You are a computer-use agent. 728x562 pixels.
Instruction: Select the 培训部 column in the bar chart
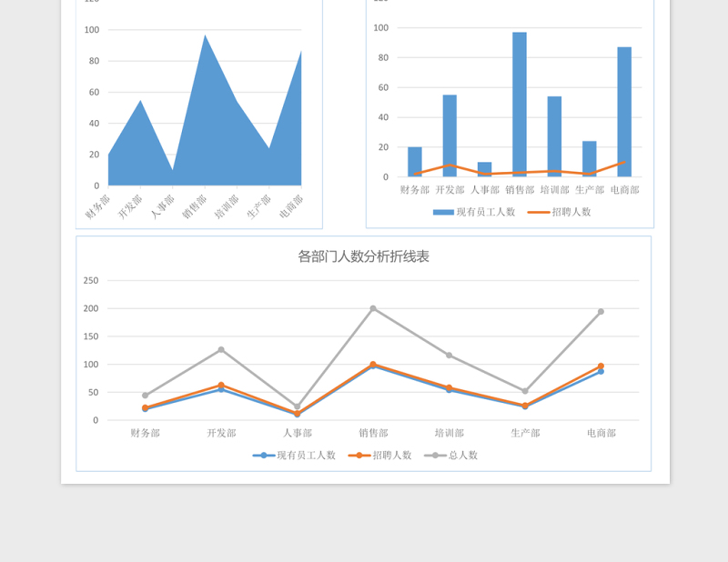pos(553,136)
